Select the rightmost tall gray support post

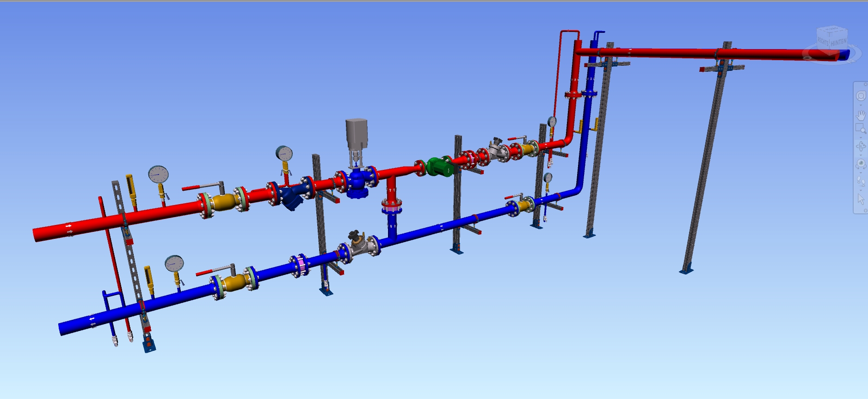(707, 157)
